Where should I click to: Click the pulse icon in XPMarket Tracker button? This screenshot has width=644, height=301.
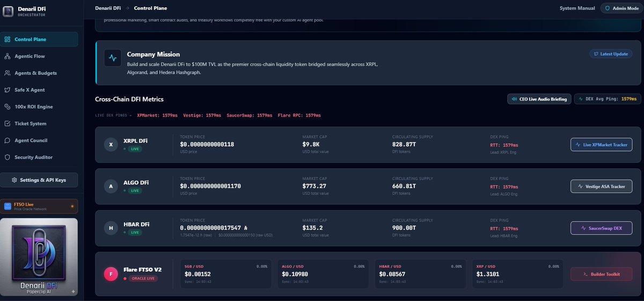pos(579,145)
